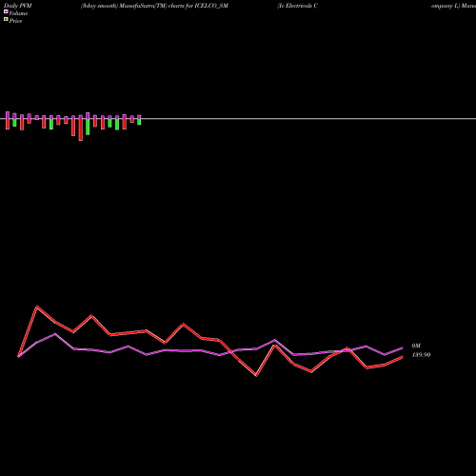Image resolution: width=476 pixels, height=476 pixels.
Task: Click the lowest dip of red price line
Action: (256, 375)
